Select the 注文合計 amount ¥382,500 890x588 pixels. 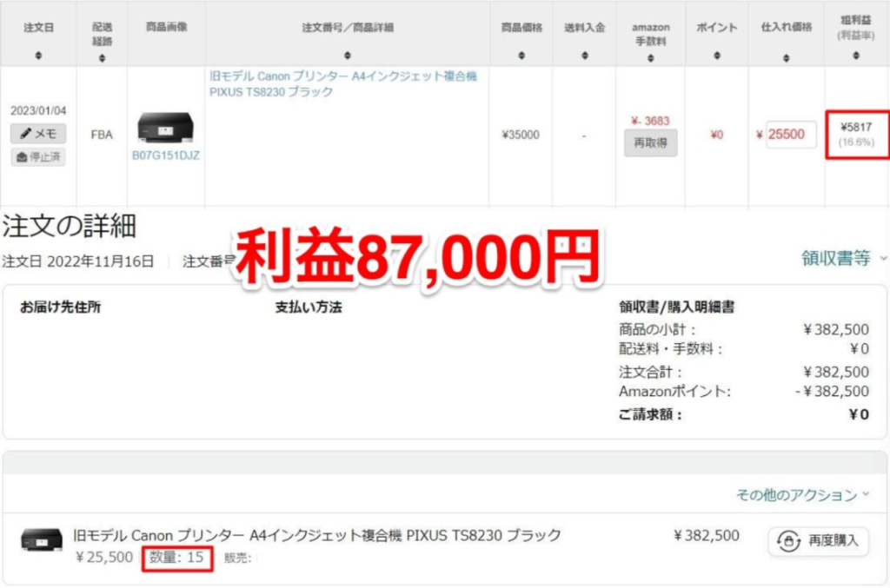coord(836,372)
